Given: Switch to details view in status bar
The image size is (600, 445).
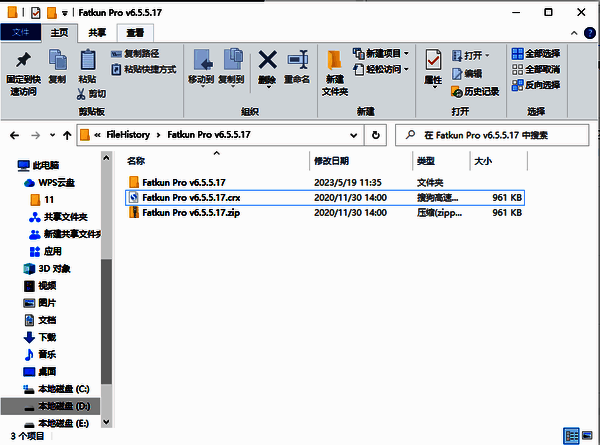Looking at the screenshot, I should 571,435.
